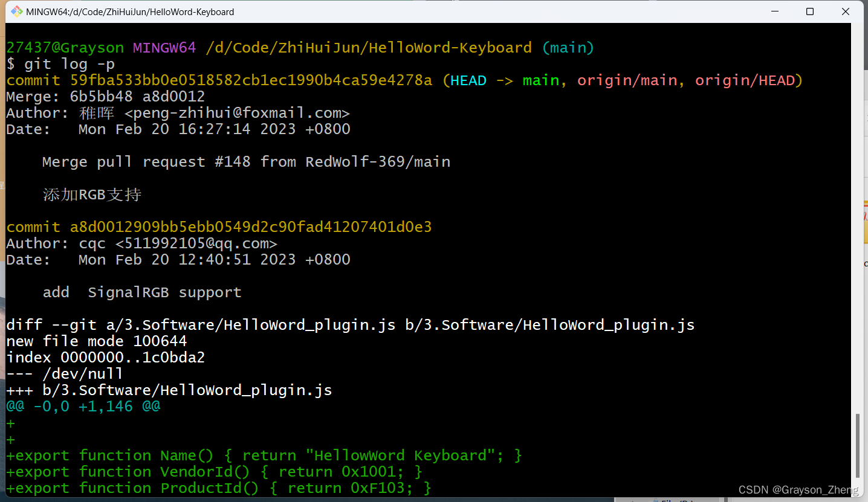Screen dimensions: 868x502
Task: Click the 'HEAD -> main' label
Action: [x=505, y=80]
